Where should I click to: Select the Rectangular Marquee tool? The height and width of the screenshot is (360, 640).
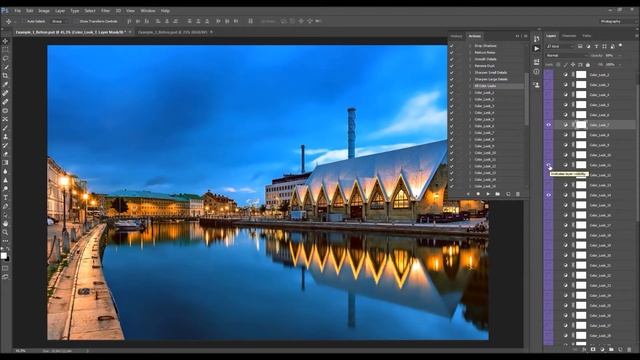coord(5,49)
